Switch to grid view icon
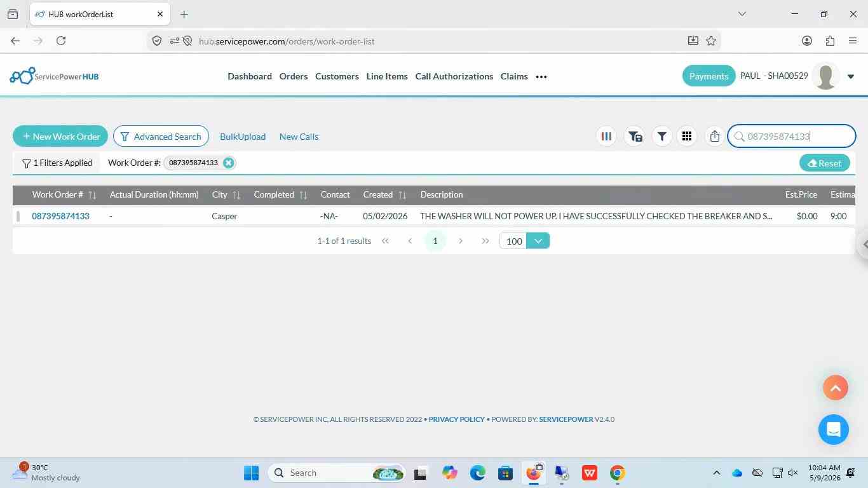The image size is (868, 488). [x=686, y=136]
